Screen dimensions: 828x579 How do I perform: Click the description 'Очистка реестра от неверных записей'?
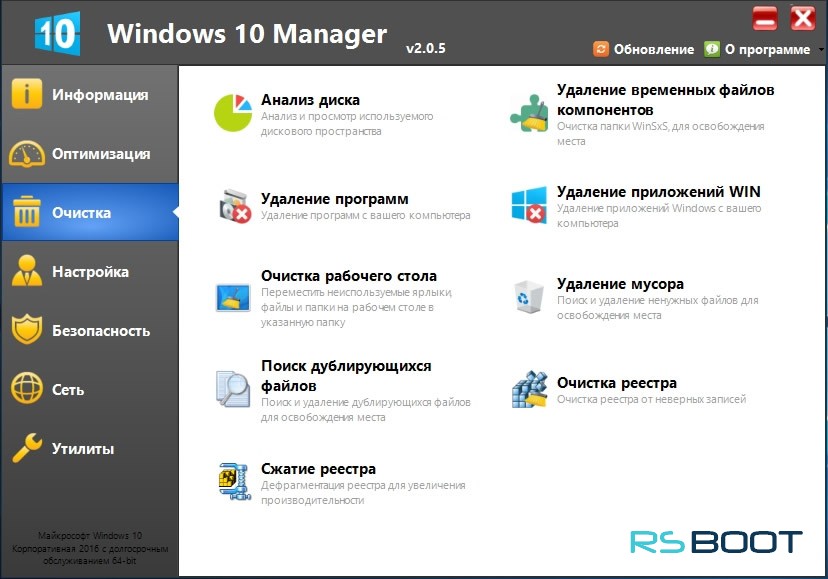tap(652, 399)
